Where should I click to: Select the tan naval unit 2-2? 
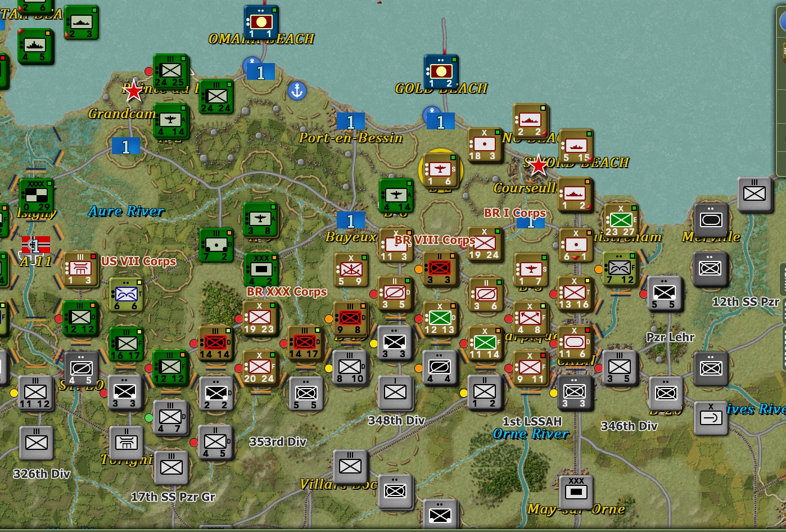click(x=530, y=120)
